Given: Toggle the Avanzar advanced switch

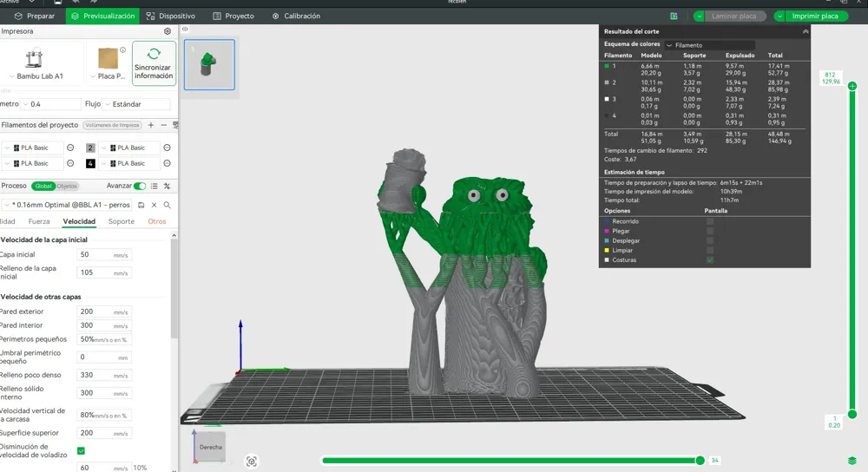Looking at the screenshot, I should (x=140, y=186).
